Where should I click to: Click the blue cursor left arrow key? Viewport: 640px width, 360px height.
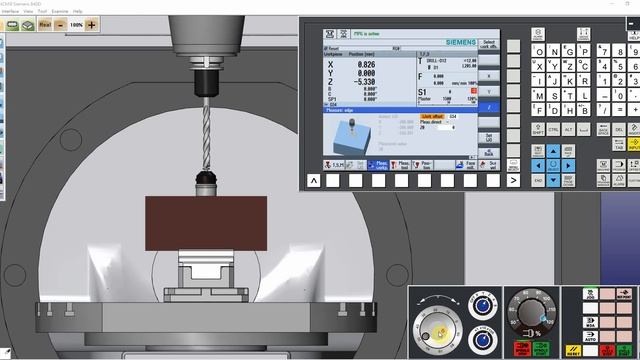(538, 166)
